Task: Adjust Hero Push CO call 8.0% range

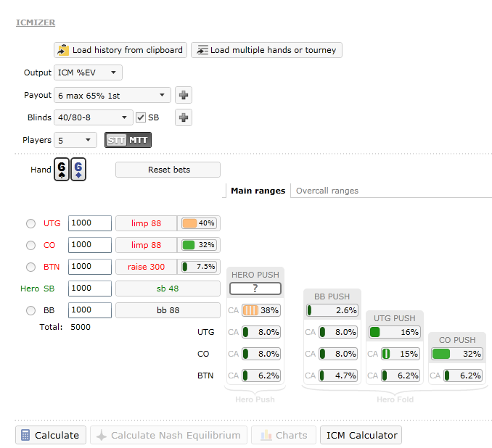Action: 261,354
